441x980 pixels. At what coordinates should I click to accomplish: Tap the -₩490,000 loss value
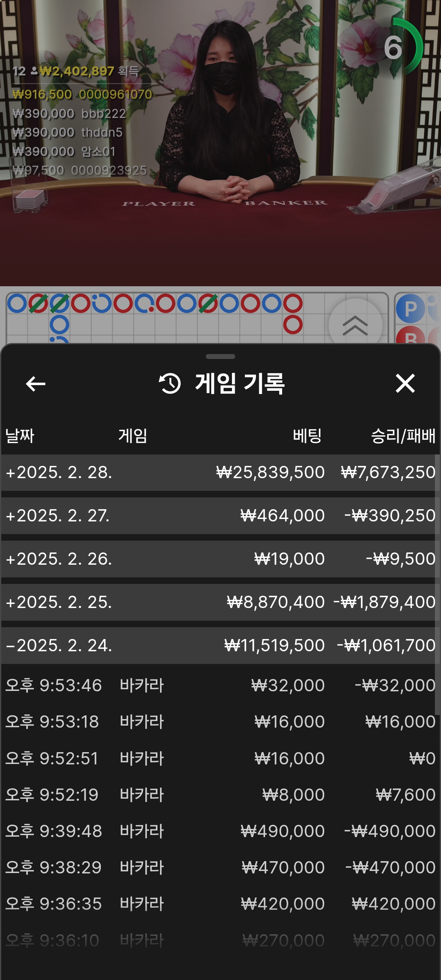(390, 831)
